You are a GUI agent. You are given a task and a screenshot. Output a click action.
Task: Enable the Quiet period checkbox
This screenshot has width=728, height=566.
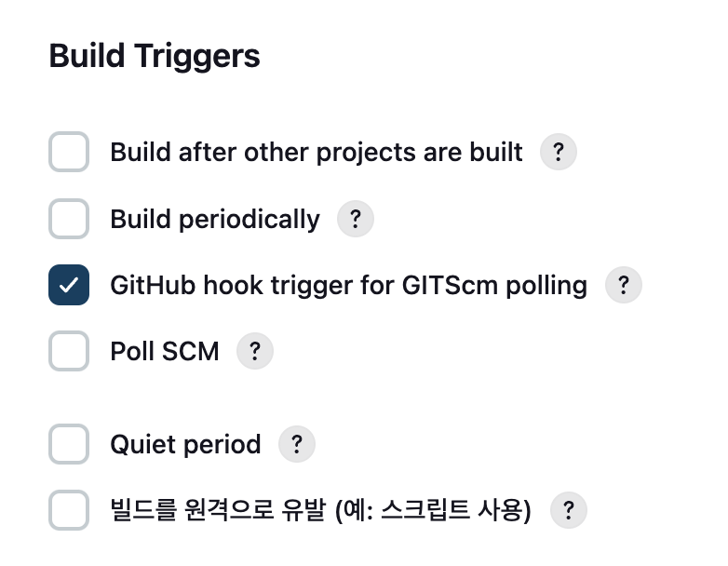click(x=69, y=444)
